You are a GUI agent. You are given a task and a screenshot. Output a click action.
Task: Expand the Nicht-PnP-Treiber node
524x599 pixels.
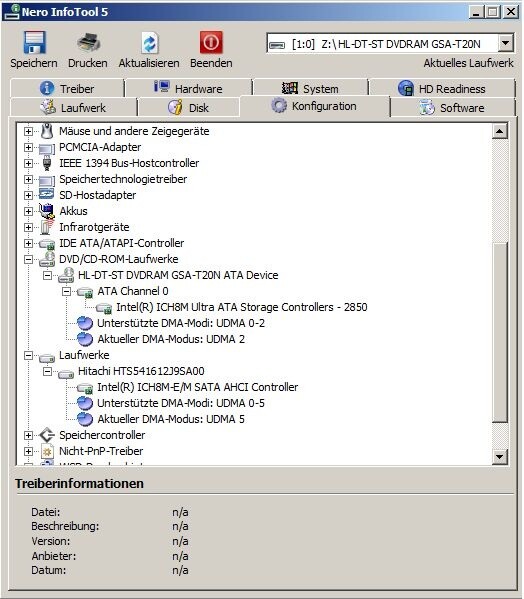pos(28,452)
